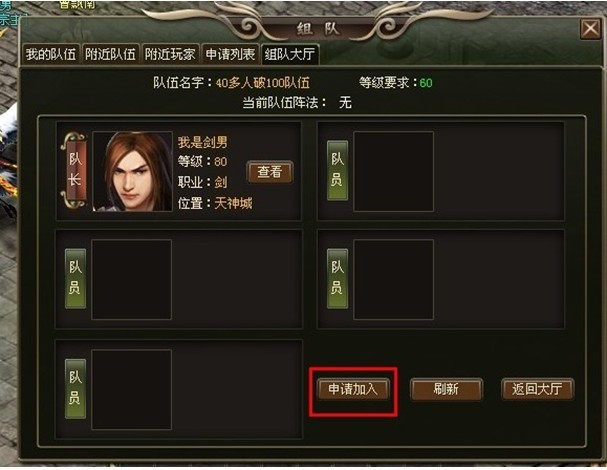Select the 组队大厅 tab
607x470 pixels.
pos(290,54)
